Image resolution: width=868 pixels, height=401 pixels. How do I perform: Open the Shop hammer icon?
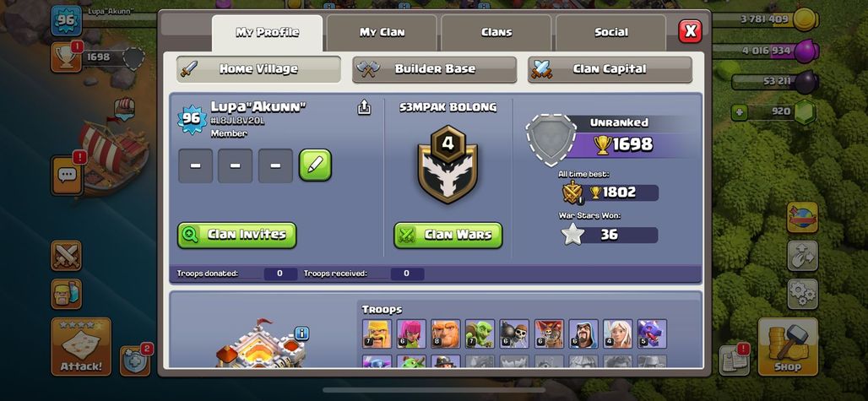pyautogui.click(x=788, y=347)
